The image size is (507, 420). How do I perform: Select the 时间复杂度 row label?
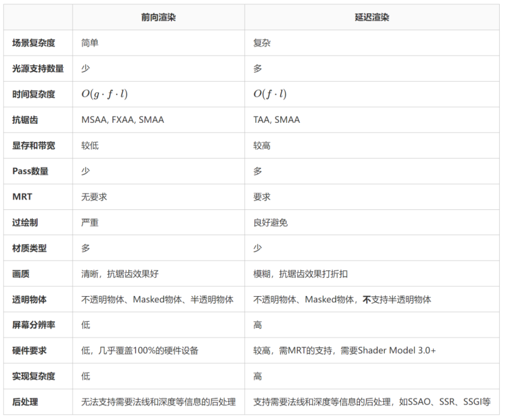(34, 94)
